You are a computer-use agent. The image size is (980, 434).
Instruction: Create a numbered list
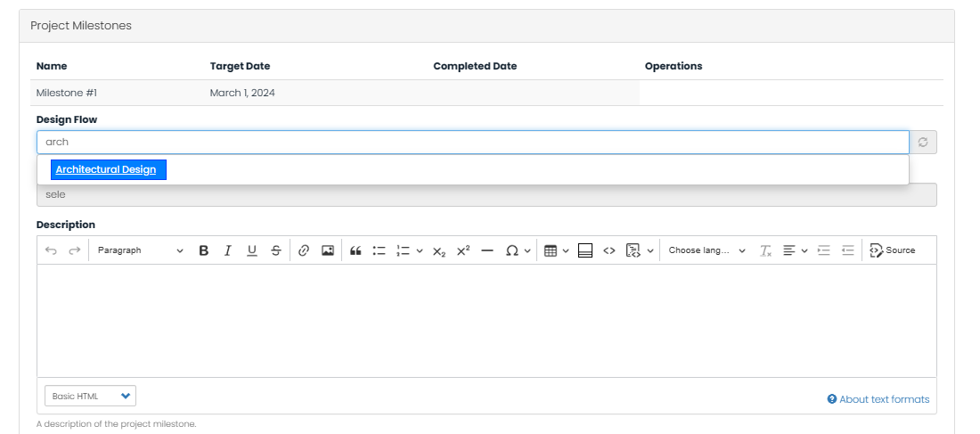coord(403,250)
